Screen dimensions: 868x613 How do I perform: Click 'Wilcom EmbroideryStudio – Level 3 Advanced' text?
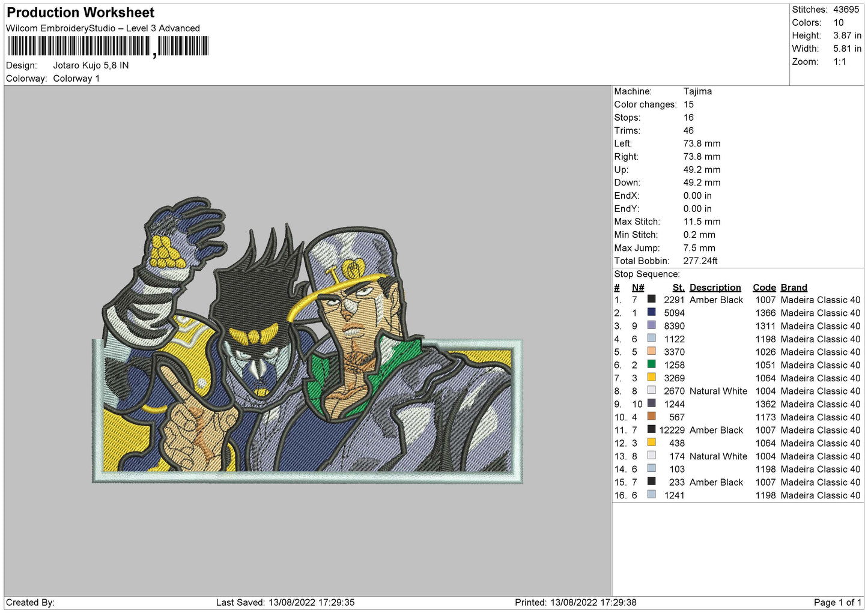click(103, 28)
